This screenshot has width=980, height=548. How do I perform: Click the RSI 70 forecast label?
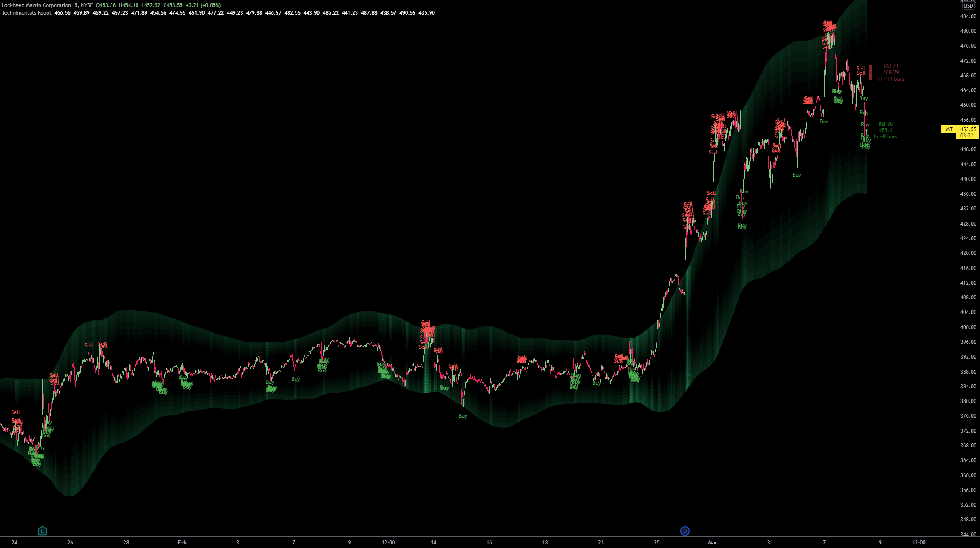891,72
